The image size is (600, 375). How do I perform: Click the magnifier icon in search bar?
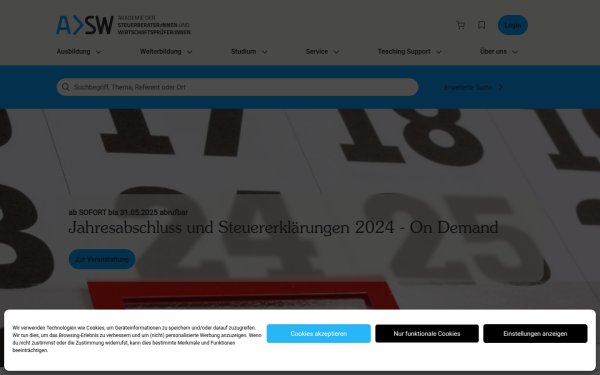click(66, 87)
